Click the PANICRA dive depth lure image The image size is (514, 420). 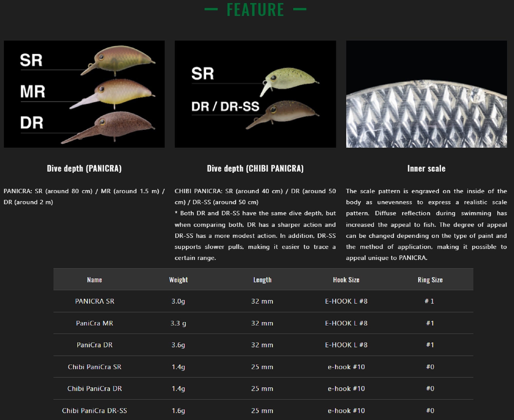point(84,94)
